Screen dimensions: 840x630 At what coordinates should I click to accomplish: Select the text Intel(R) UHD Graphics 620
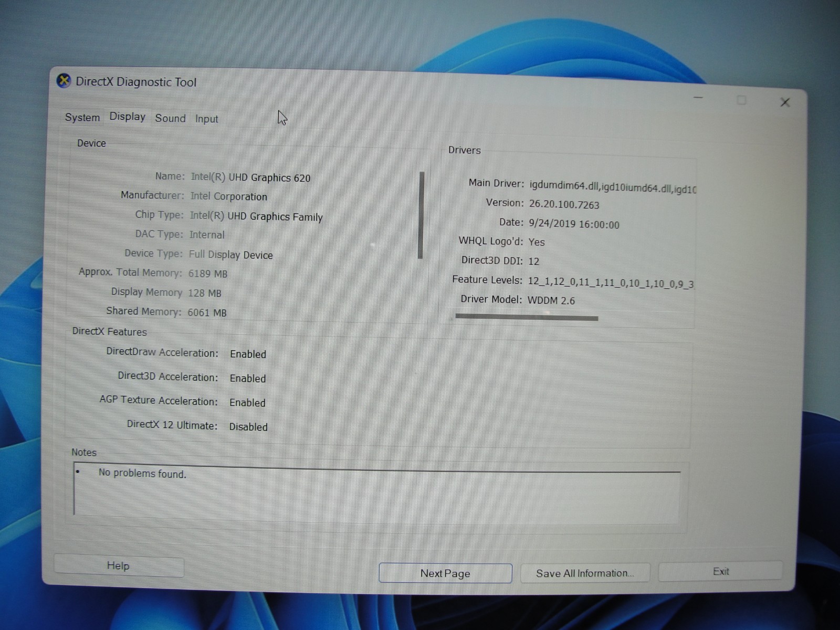pos(250,177)
